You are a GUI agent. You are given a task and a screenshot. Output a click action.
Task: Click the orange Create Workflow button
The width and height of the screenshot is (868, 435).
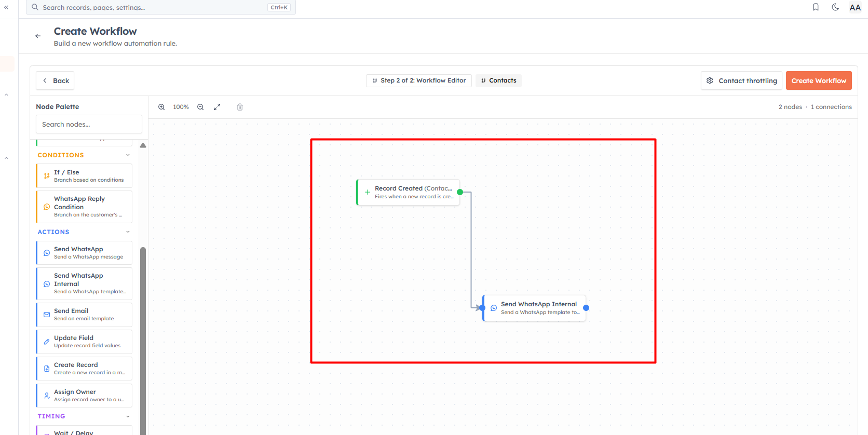819,80
